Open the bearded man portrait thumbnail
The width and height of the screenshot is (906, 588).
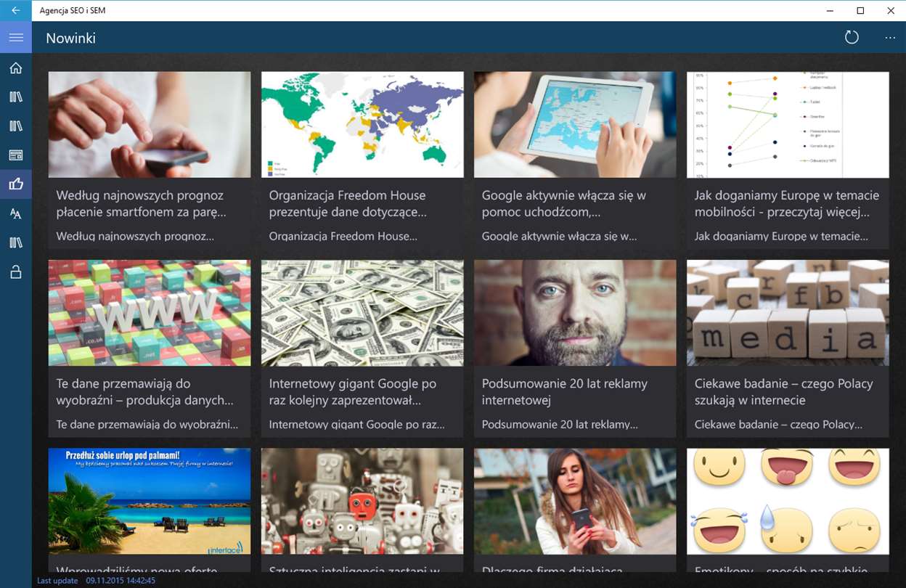(x=575, y=313)
